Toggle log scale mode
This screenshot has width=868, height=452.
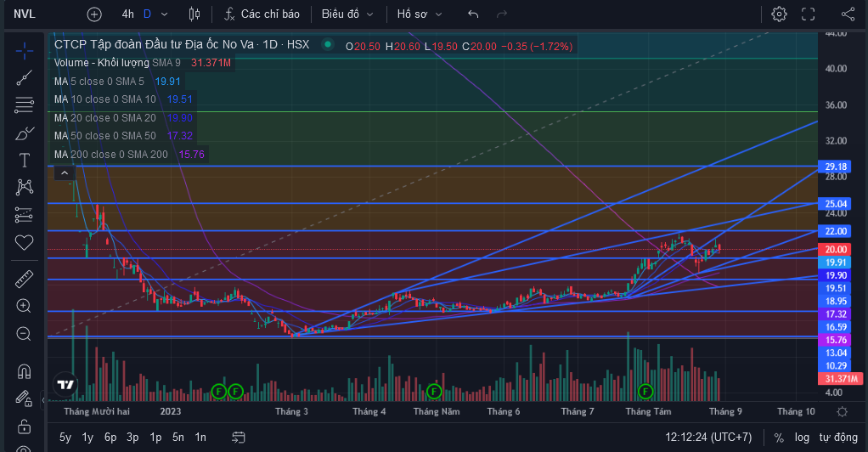[x=802, y=438]
